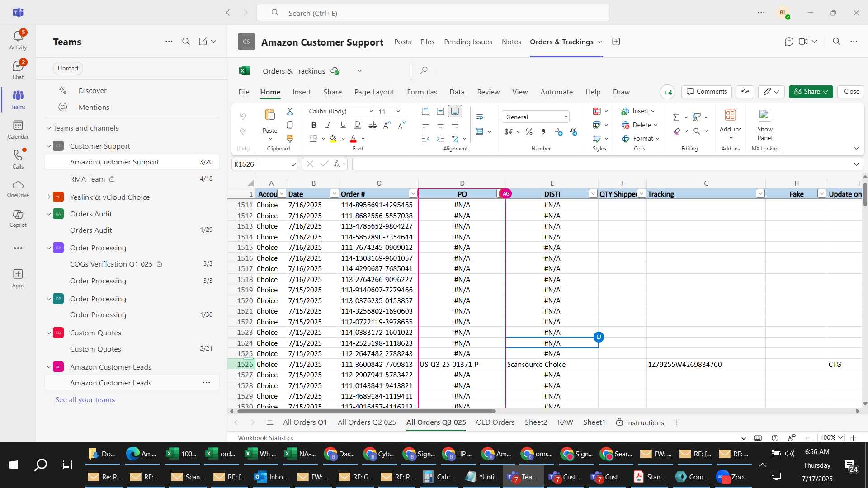Cut selection with the scissors icon
This screenshot has width=868, height=488.
point(290,111)
